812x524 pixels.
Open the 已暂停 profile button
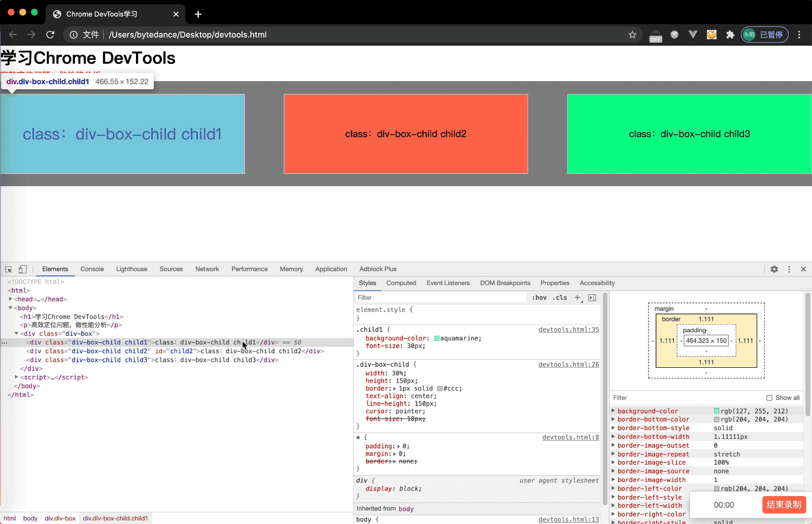(765, 34)
